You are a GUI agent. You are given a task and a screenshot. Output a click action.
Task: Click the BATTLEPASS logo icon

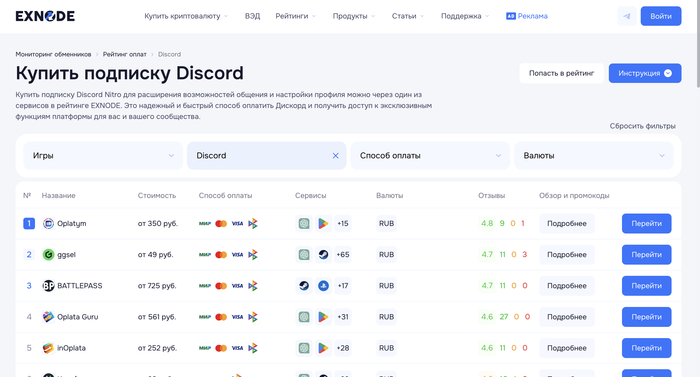[x=48, y=286]
